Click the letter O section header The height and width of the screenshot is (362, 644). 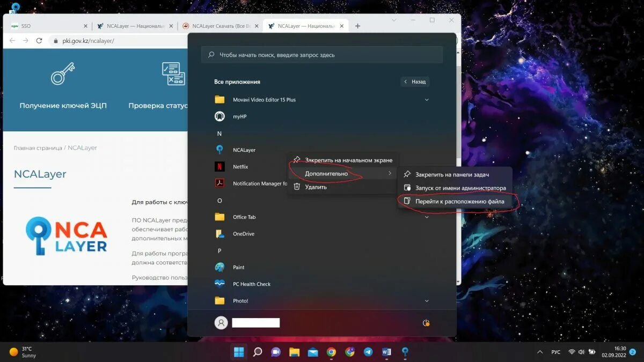(219, 201)
